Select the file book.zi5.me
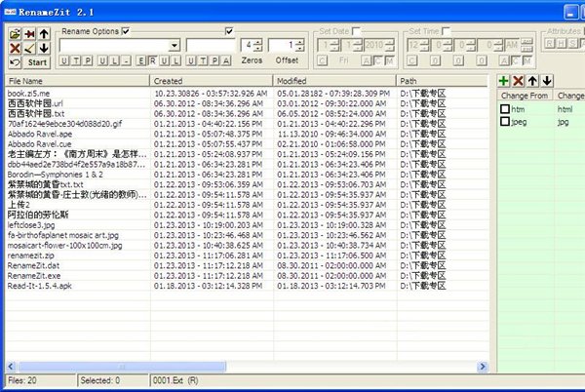The width and height of the screenshot is (585, 392). 28,94
